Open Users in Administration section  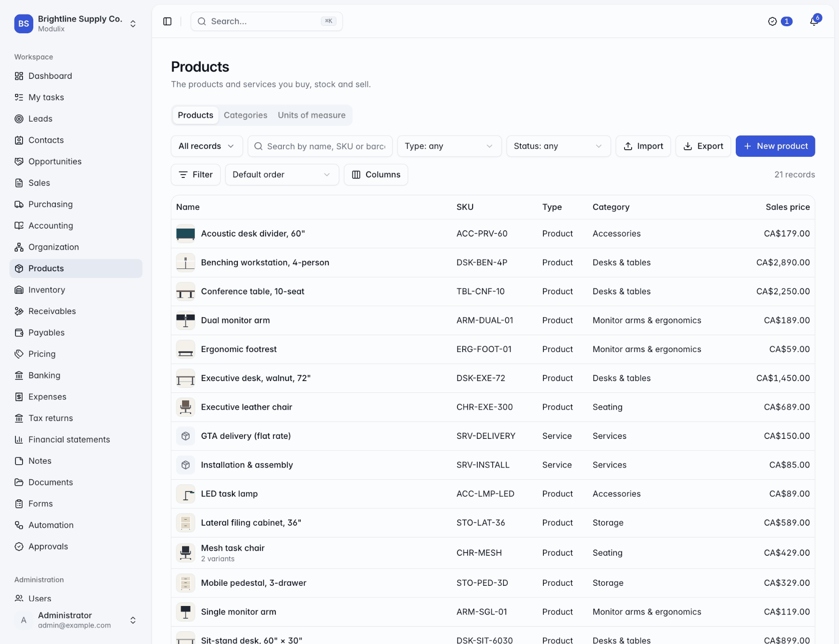click(76, 598)
